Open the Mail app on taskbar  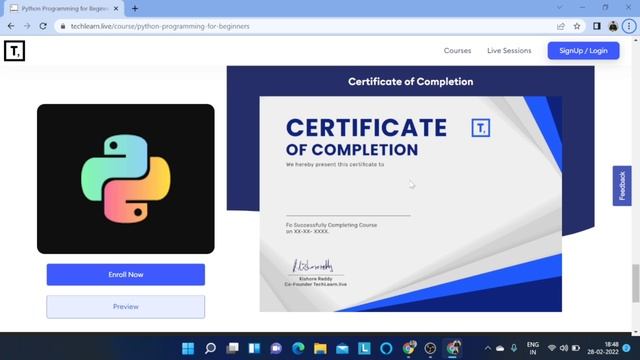342,348
